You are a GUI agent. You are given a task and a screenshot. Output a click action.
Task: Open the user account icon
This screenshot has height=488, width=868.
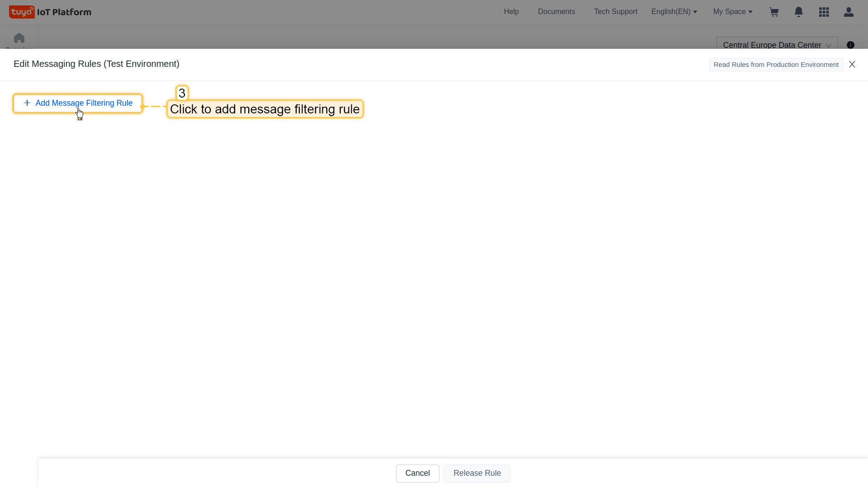point(849,12)
